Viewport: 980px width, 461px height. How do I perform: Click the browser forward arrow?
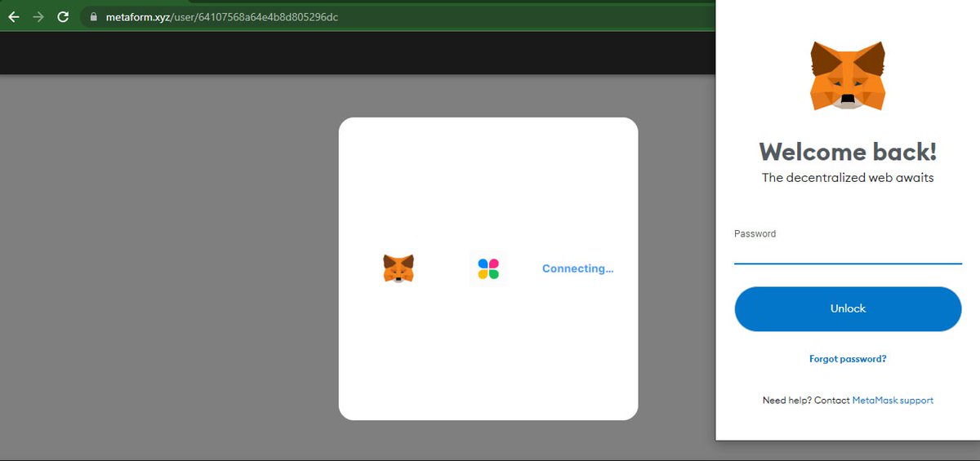(38, 16)
